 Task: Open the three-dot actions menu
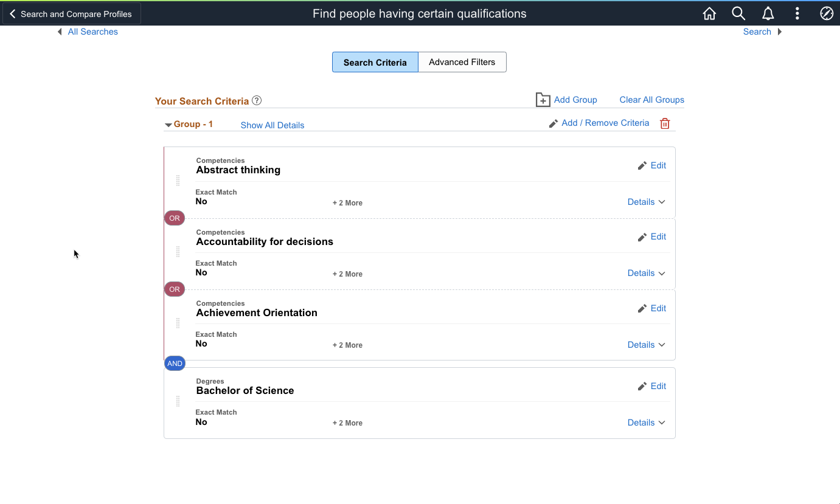tap(797, 13)
